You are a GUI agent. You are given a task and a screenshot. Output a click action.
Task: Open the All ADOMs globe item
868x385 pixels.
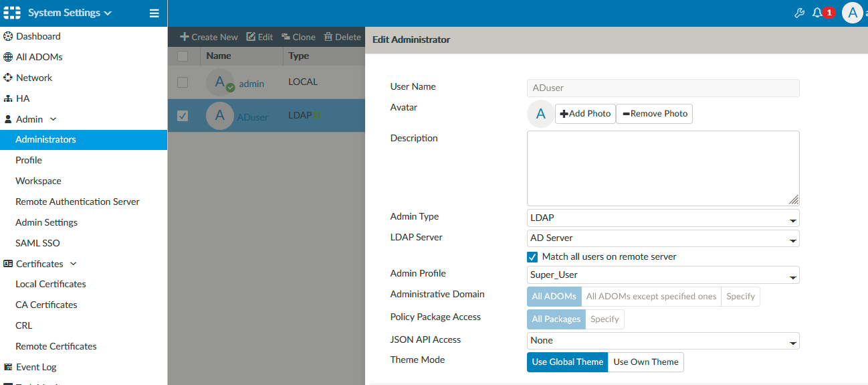tap(39, 57)
